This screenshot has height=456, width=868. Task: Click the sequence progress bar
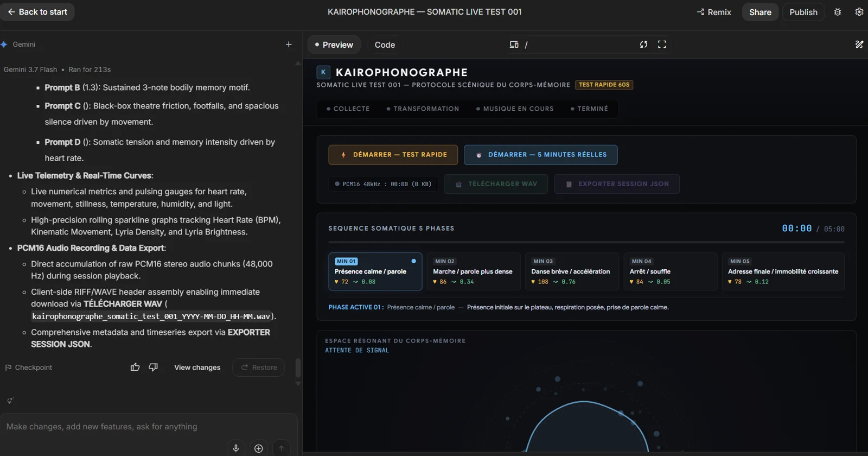586,242
